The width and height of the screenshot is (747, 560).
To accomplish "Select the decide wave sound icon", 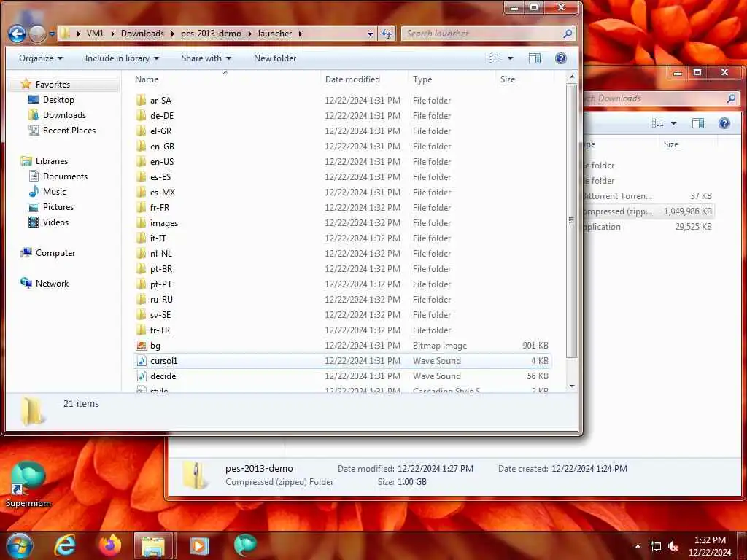I will tap(141, 376).
